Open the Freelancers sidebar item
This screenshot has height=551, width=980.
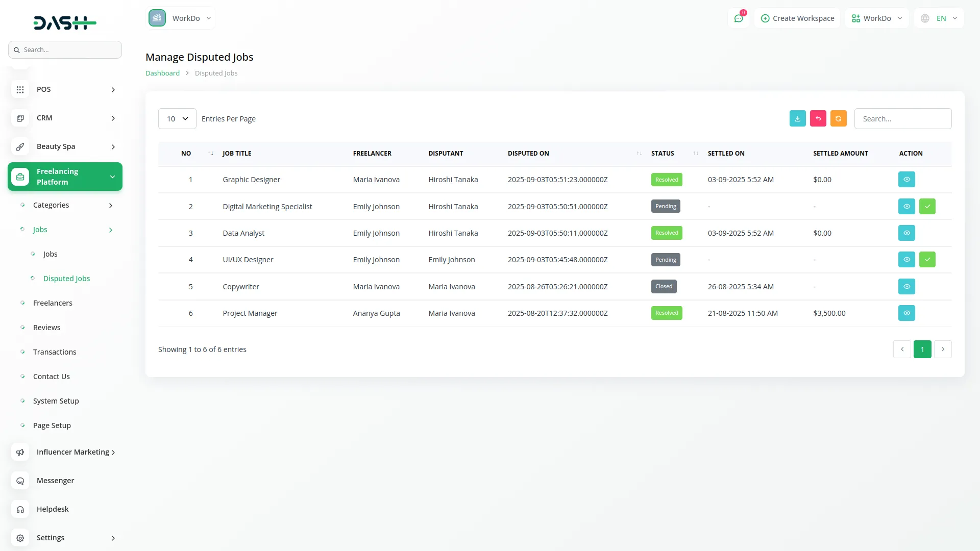[x=53, y=303]
